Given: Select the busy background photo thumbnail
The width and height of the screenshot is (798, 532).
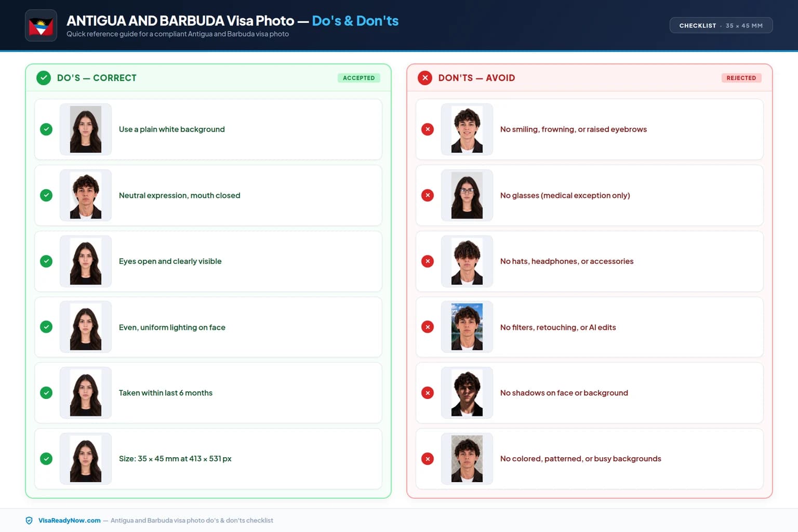Looking at the screenshot, I should point(467,459).
